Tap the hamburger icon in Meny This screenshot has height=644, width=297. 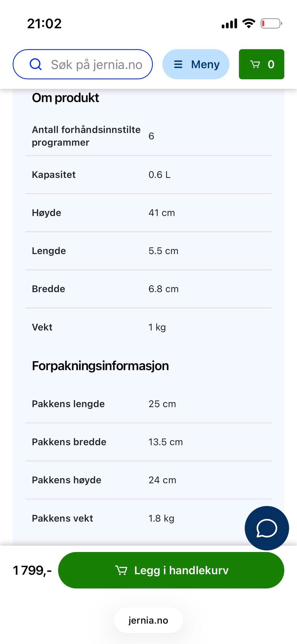[178, 64]
